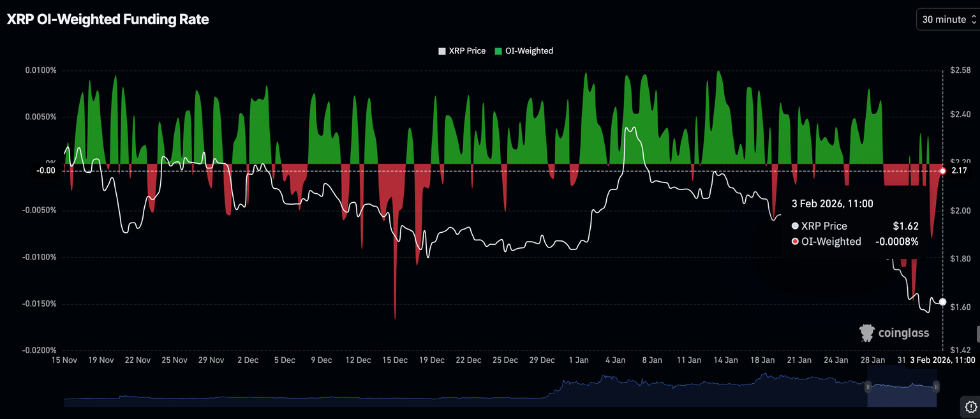This screenshot has height=419, width=980.
Task: Click the right range slider handle
Action: (936, 386)
